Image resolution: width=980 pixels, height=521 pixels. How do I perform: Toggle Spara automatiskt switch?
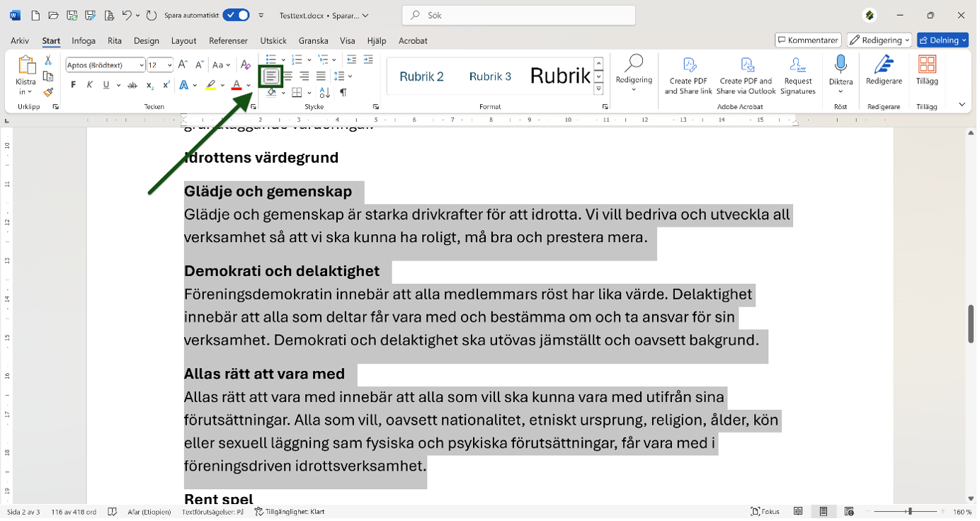pyautogui.click(x=236, y=15)
